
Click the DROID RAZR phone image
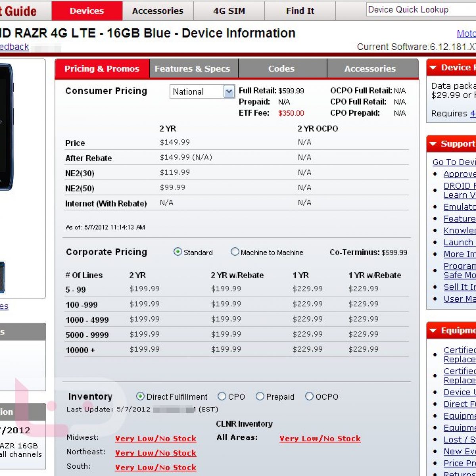click(x=6, y=127)
